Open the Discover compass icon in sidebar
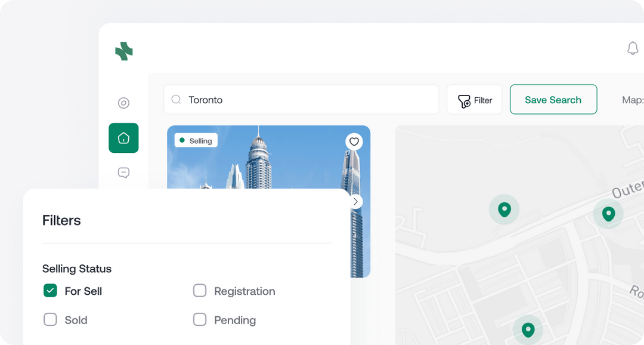Image resolution: width=644 pixels, height=345 pixels. coord(123,103)
